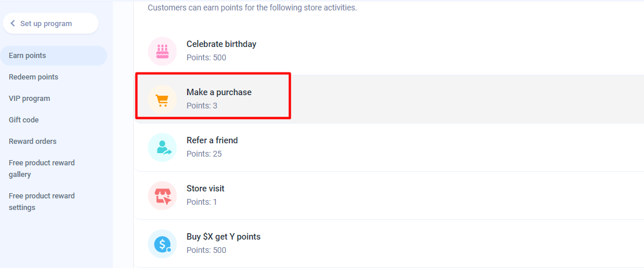Open Buy $X get Y points activity

click(223, 237)
